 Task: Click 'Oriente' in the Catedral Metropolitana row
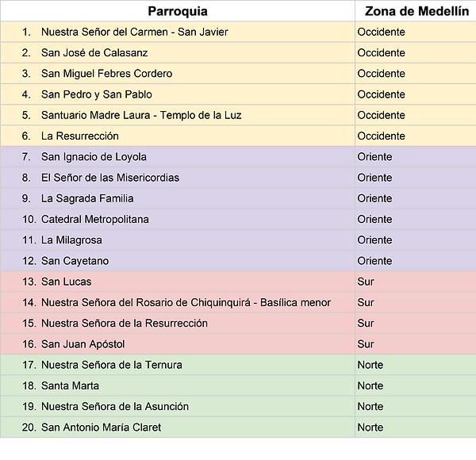[375, 220]
